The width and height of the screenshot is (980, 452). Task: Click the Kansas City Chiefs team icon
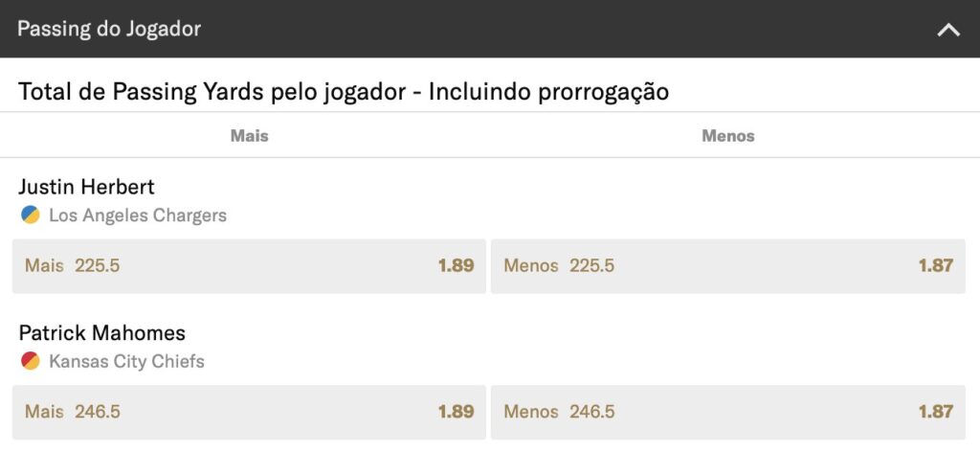30,361
